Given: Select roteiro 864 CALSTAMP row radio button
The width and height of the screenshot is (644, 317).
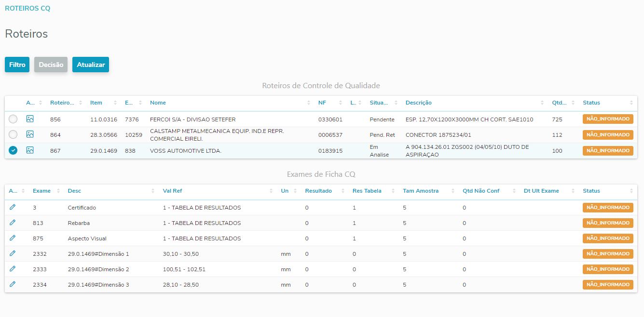Looking at the screenshot, I should pos(13,134).
